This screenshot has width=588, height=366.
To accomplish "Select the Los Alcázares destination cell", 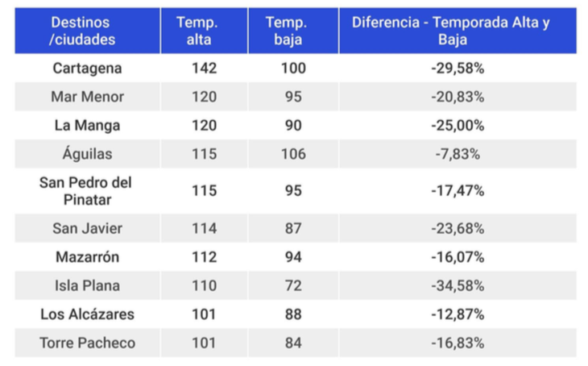I will [x=87, y=314].
